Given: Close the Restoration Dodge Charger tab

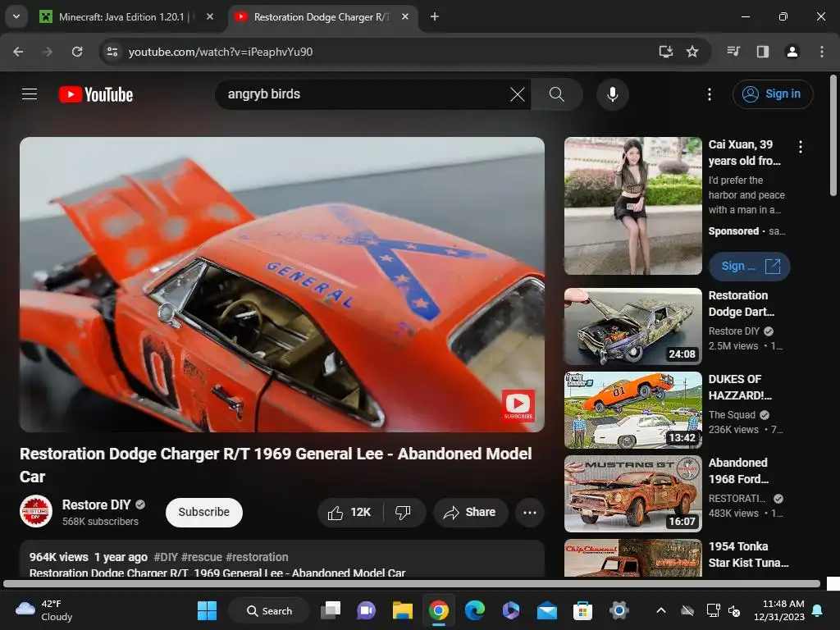Looking at the screenshot, I should pyautogui.click(x=405, y=16).
